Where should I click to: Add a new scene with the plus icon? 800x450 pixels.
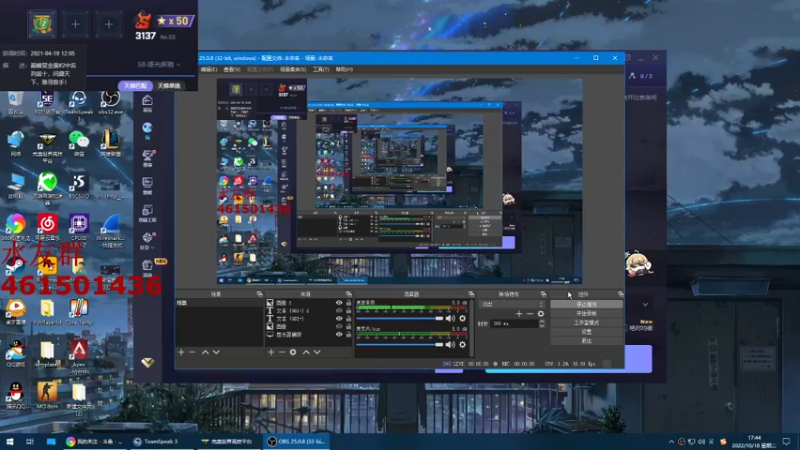tap(181, 352)
